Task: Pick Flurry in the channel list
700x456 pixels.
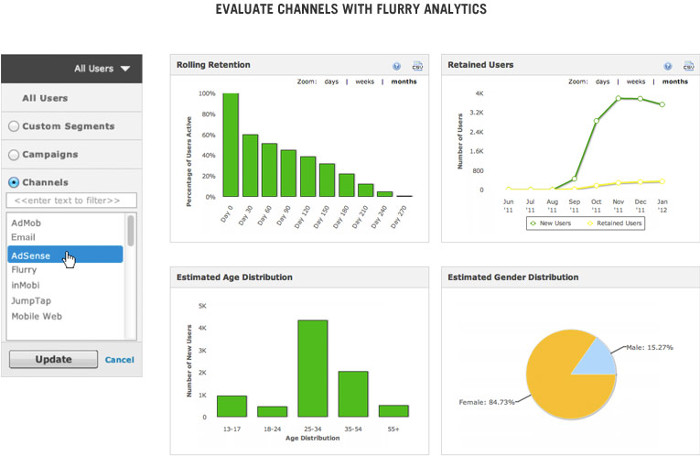Action: coord(24,270)
